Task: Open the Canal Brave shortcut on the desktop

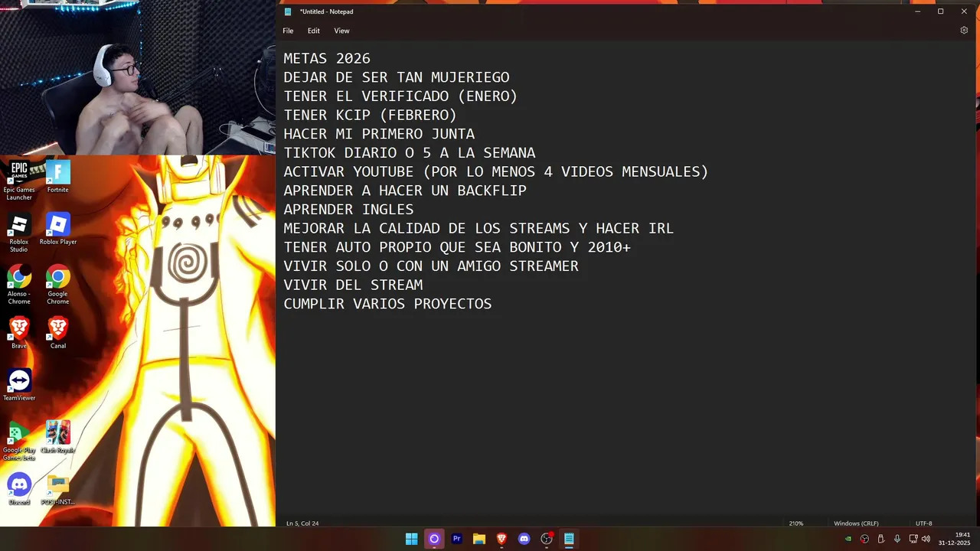Action: click(x=58, y=333)
